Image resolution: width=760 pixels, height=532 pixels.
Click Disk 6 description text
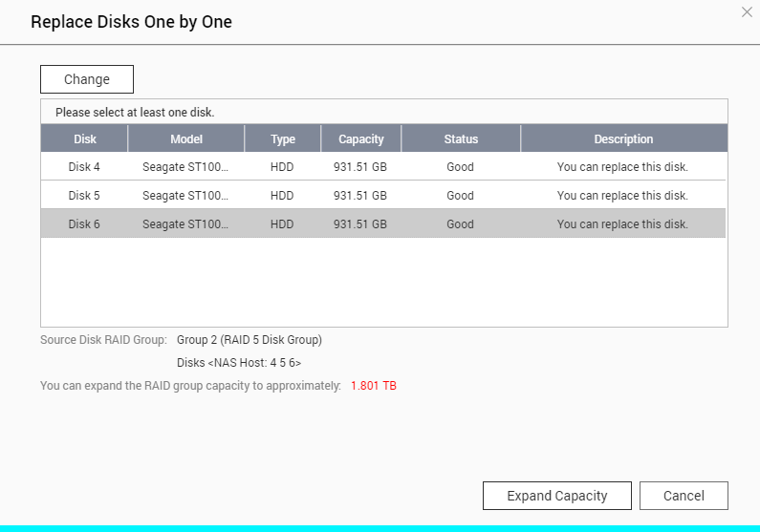click(x=622, y=224)
